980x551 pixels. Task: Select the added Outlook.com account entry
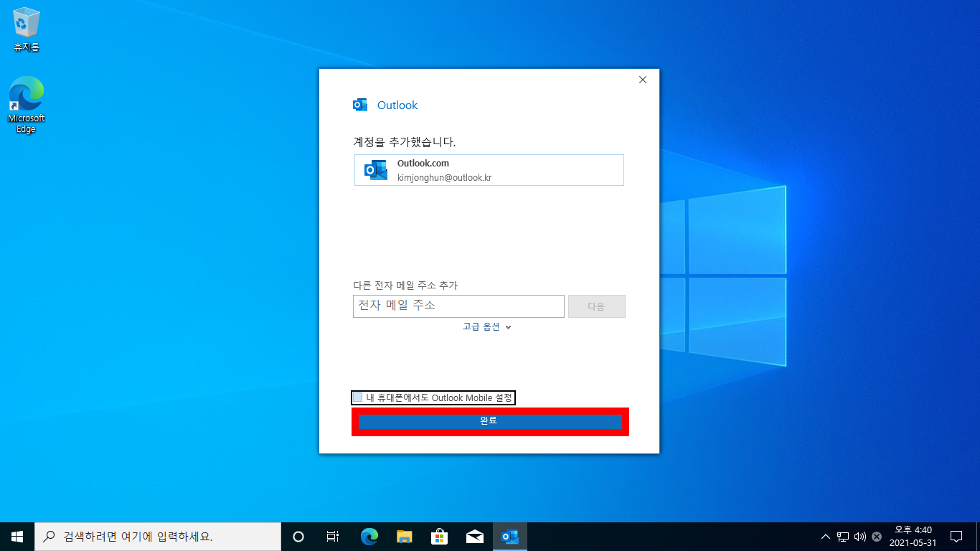click(489, 170)
